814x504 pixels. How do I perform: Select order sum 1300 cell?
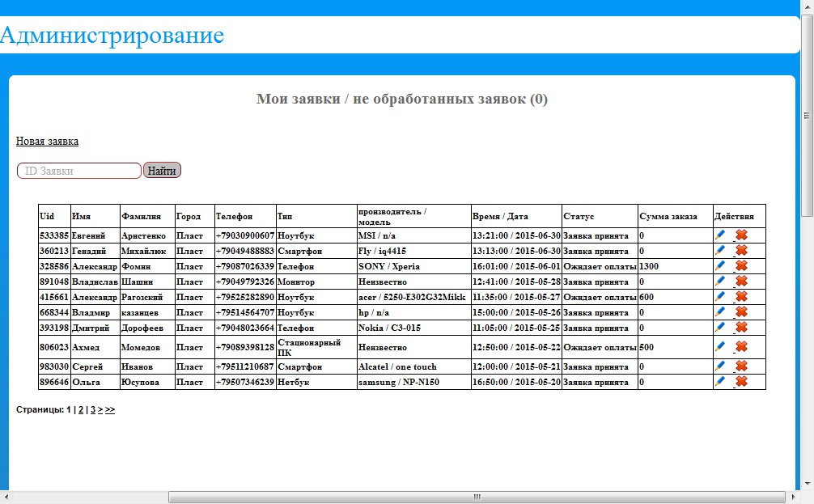676,266
